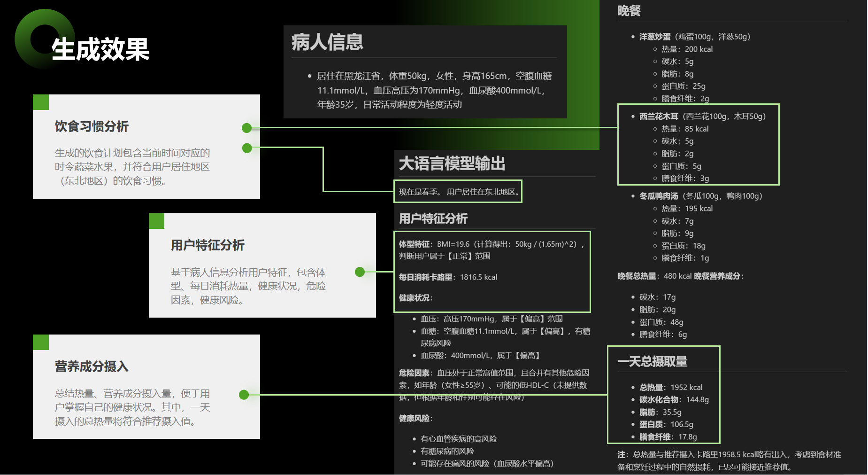Select "蛋白质：25g" under 洋葱炒蛋
Screen dimensions: 868x475
(684, 86)
